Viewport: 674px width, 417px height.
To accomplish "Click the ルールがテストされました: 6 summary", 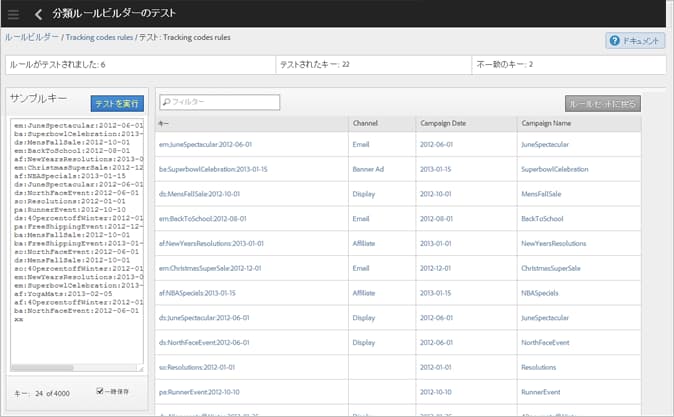I will click(x=57, y=64).
